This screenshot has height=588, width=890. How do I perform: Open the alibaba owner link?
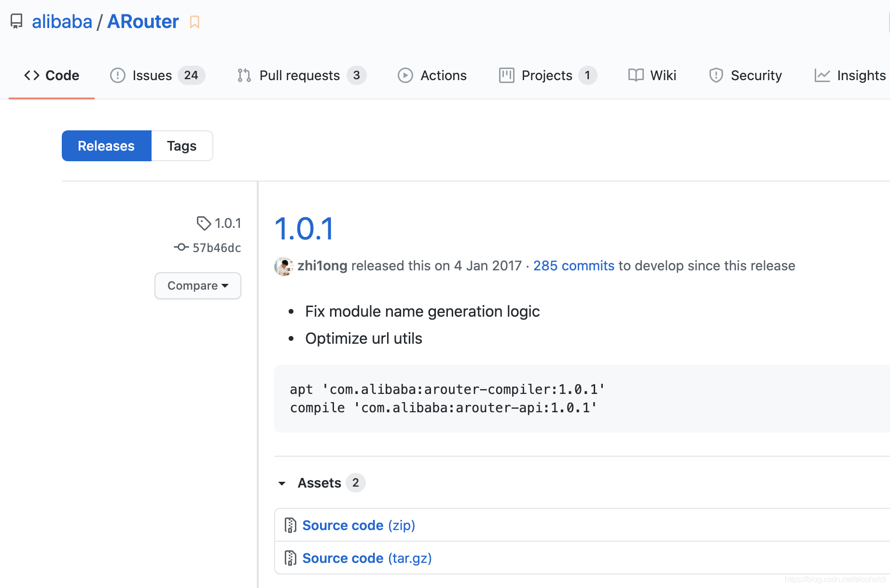pos(62,22)
